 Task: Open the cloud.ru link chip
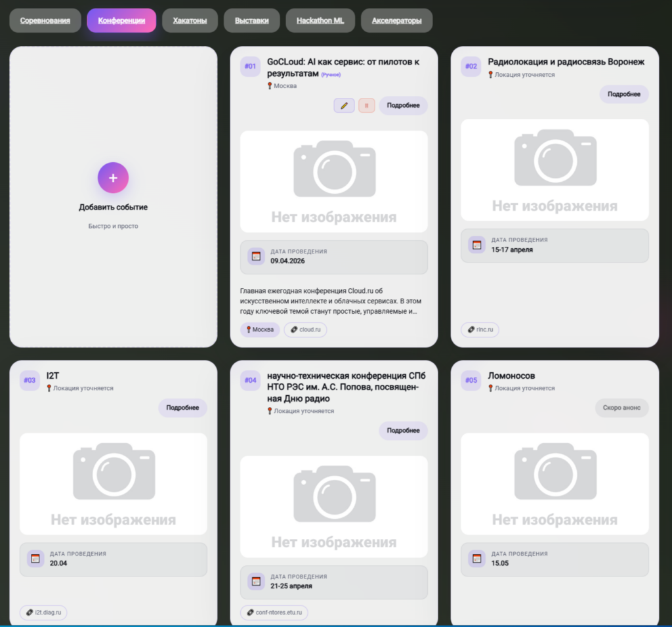[x=306, y=330]
